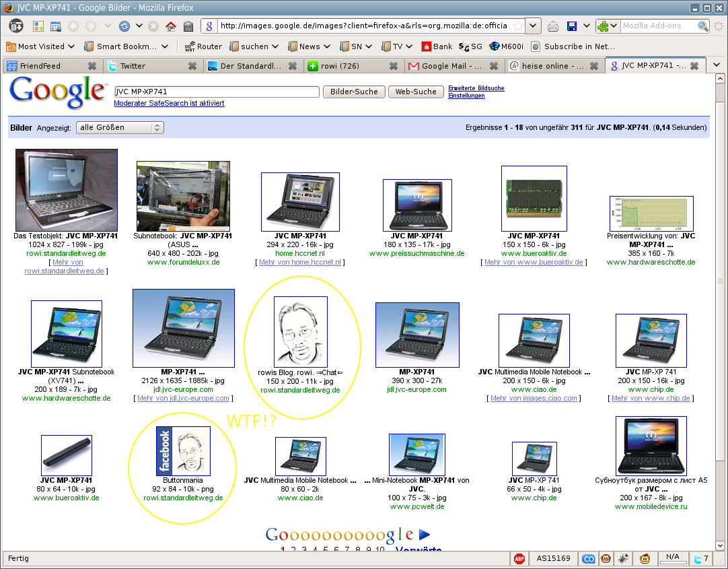Reload the current page
The image size is (728, 569).
pyautogui.click(x=124, y=26)
